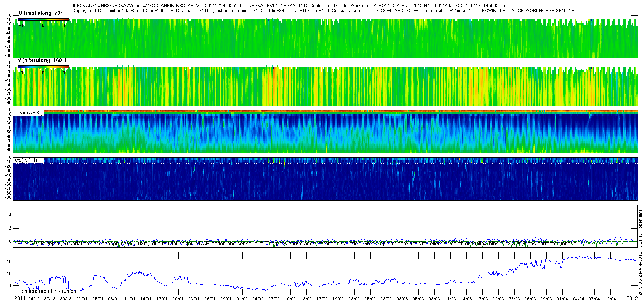Select the 'U (m/s) along -70°T' panel title
Image resolution: width=644 pixels, height=304 pixels.
[x=42, y=13]
